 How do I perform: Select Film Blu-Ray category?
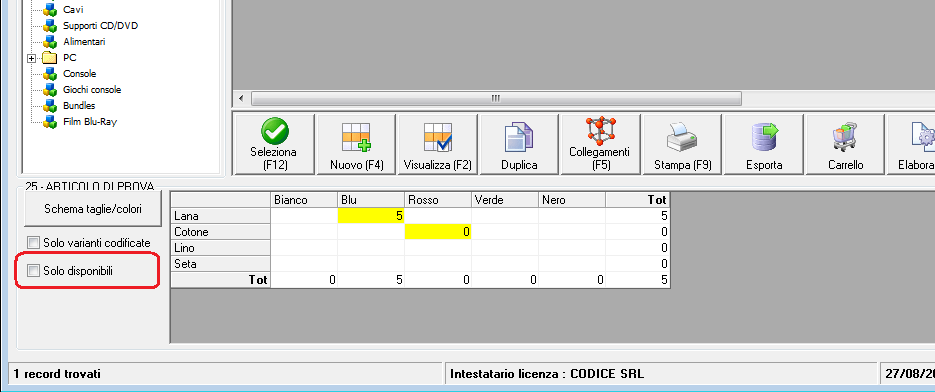coord(89,122)
